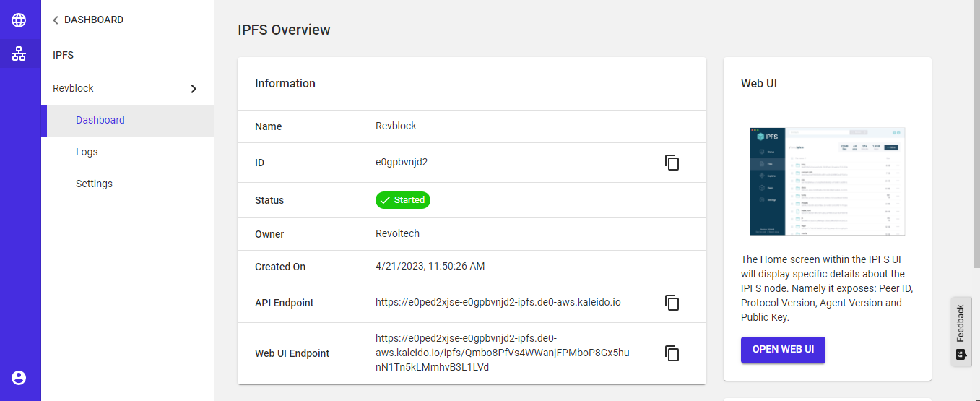Select Revblock in the sidebar

pyautogui.click(x=74, y=88)
